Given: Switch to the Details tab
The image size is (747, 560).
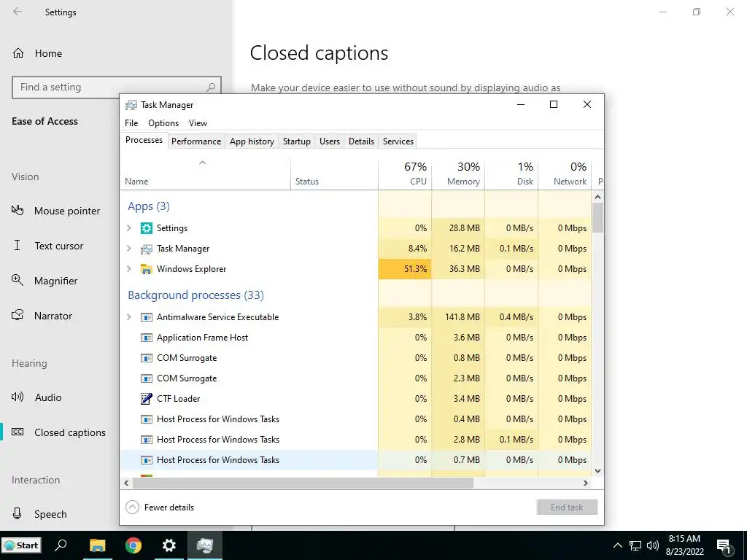Looking at the screenshot, I should pyautogui.click(x=361, y=141).
